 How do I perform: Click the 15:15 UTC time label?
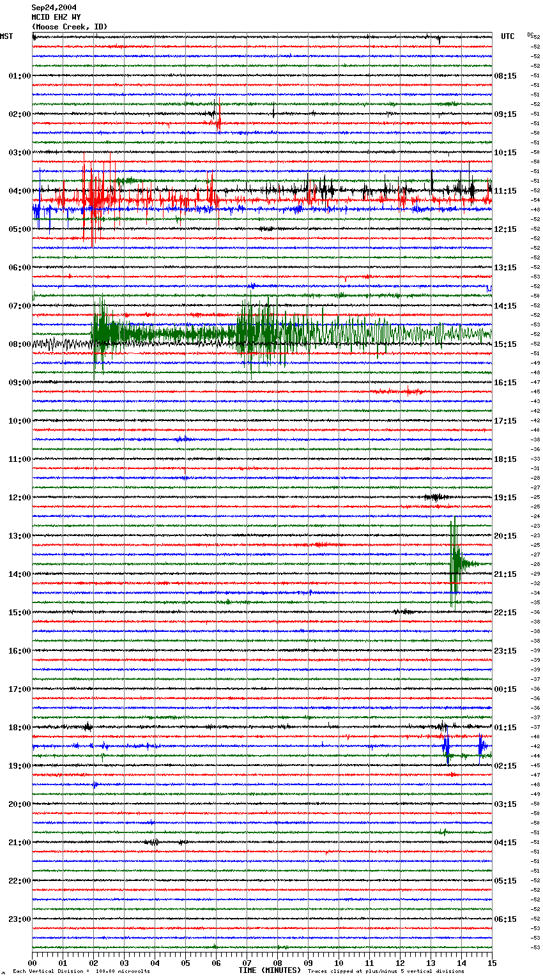tap(505, 344)
